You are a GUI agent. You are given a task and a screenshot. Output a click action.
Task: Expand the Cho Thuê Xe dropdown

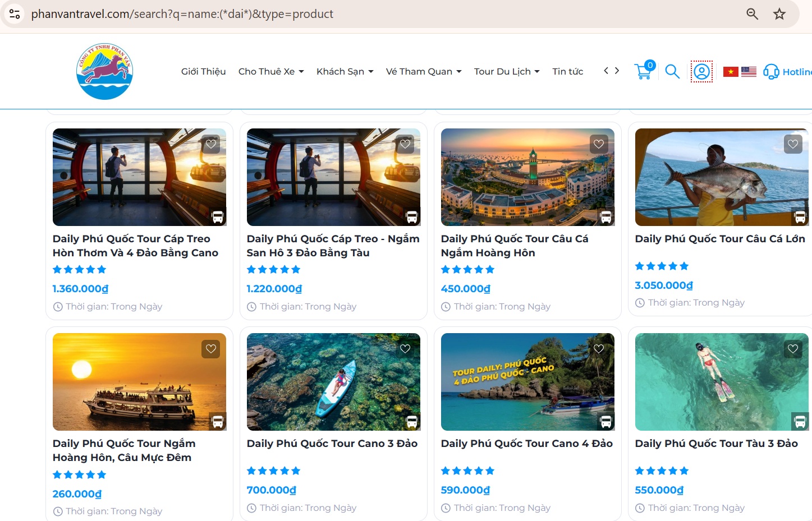(x=271, y=72)
